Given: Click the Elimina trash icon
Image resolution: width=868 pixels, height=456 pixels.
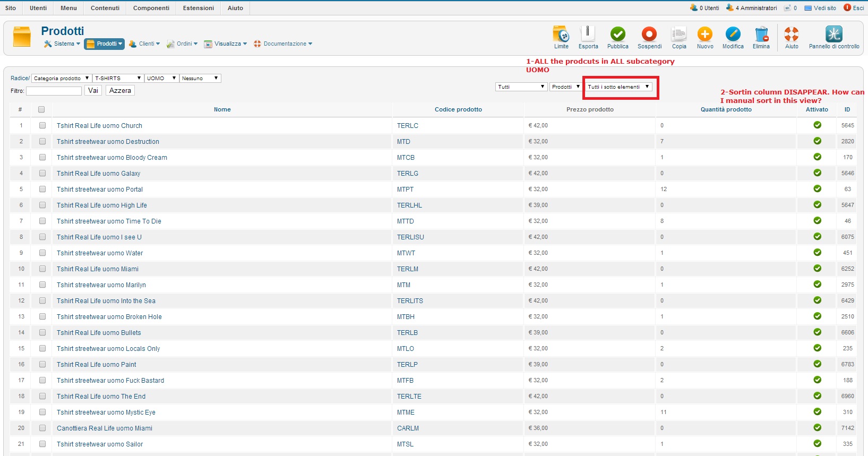Looking at the screenshot, I should (x=761, y=35).
